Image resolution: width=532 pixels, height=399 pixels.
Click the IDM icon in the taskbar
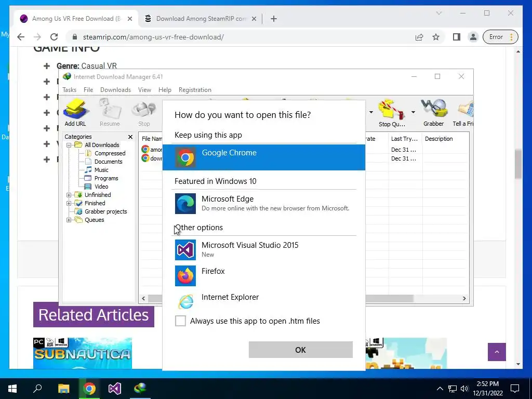140,389
